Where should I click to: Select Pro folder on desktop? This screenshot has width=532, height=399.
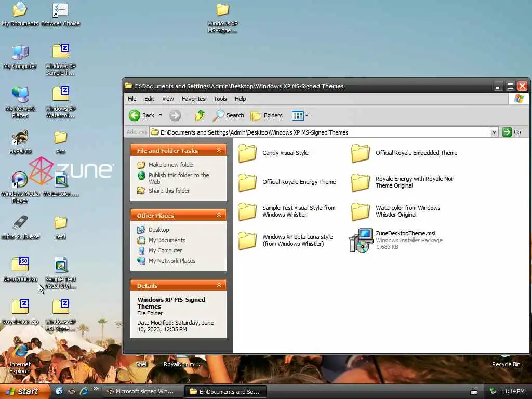pos(61,142)
